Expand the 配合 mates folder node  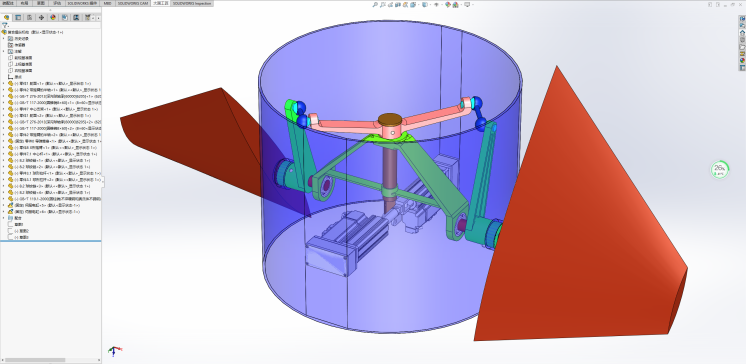[4, 218]
